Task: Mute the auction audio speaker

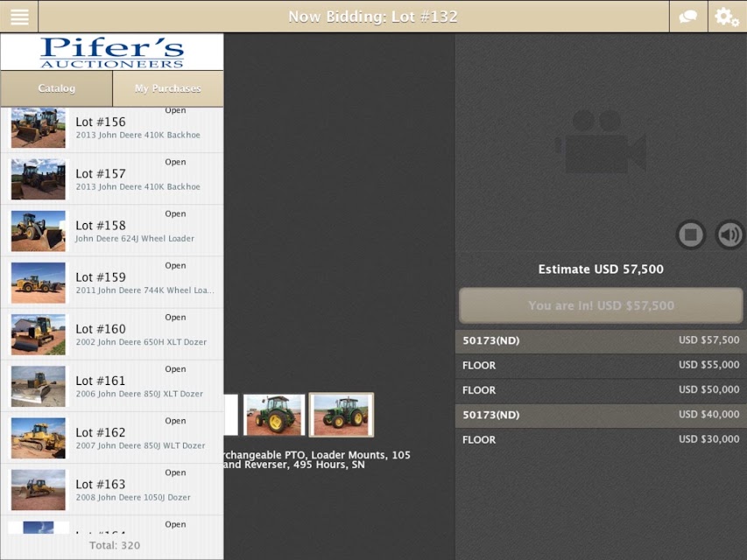Action: [729, 234]
